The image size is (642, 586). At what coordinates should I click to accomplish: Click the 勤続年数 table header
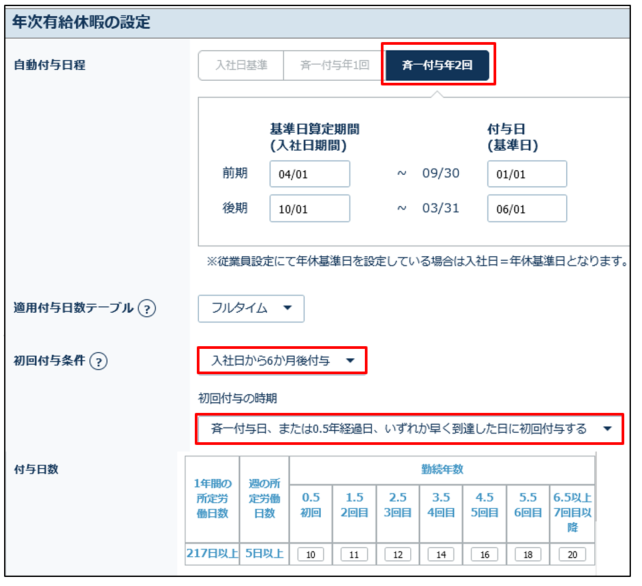coord(442,469)
